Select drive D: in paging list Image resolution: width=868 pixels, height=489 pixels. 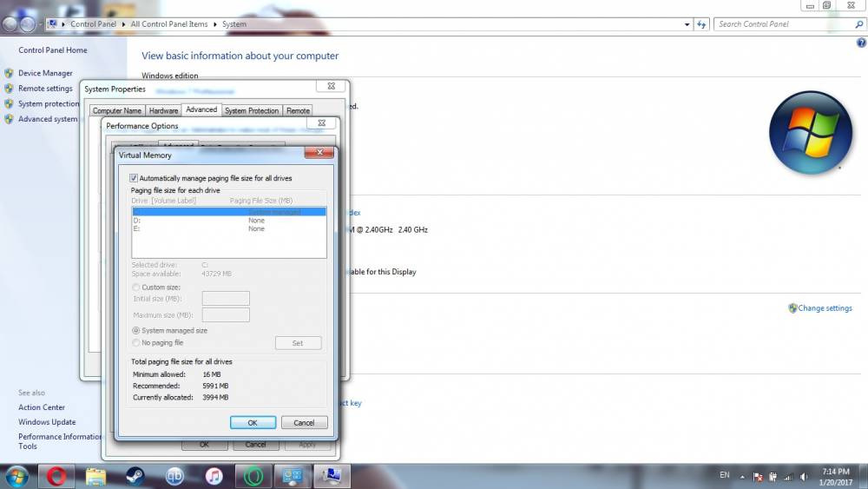click(228, 221)
